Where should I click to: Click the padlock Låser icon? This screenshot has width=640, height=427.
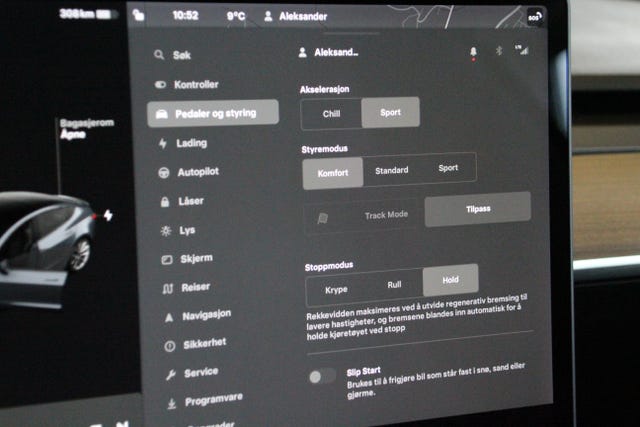164,202
